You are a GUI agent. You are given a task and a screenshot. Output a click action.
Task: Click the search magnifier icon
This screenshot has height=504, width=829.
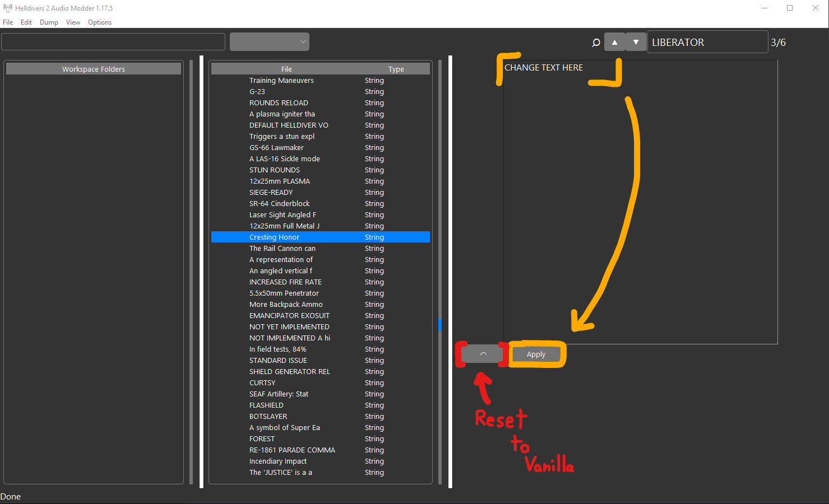(x=596, y=43)
